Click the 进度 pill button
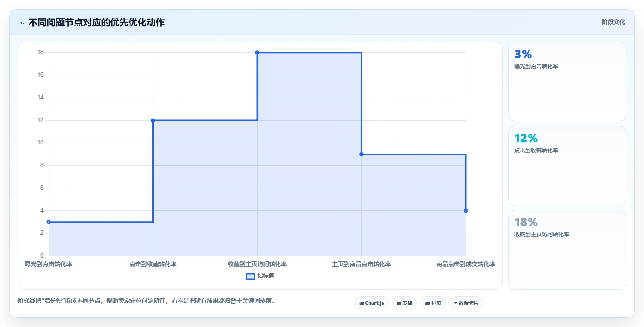 point(433,303)
